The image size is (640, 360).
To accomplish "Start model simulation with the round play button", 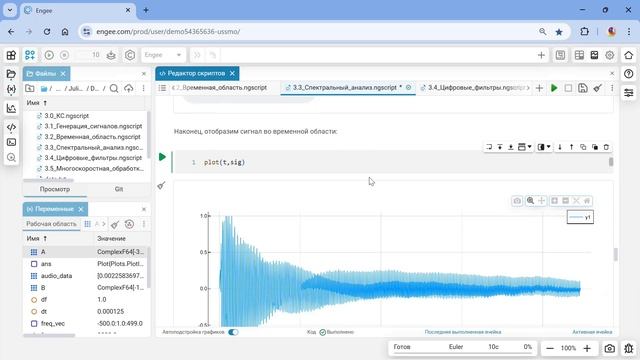I will click(49, 55).
